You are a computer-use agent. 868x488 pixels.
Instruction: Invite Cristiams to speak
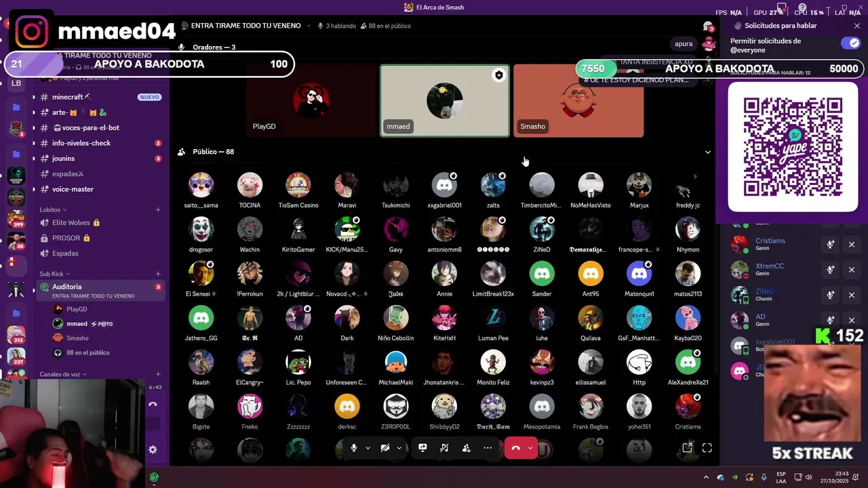831,244
